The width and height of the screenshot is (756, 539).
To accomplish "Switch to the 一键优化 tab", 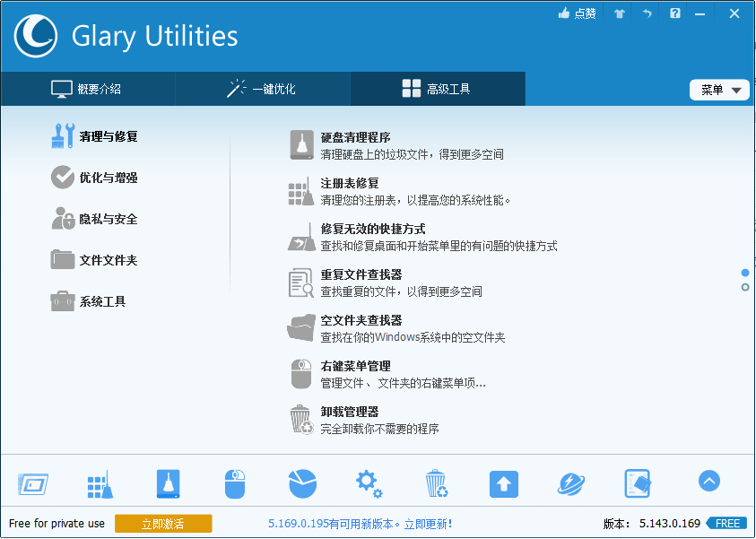I will pos(263,89).
